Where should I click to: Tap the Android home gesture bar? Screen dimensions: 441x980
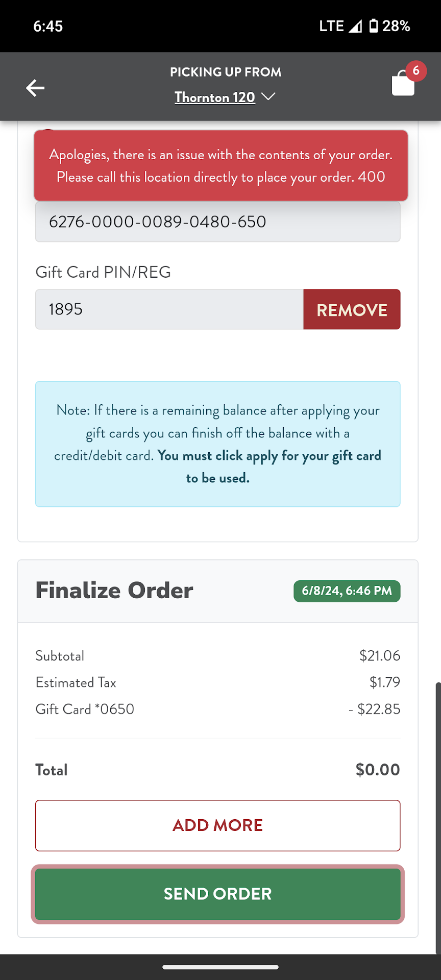coord(220,967)
